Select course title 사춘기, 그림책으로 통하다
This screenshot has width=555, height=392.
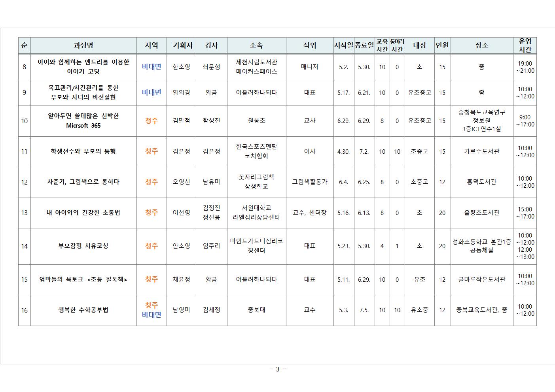83,182
